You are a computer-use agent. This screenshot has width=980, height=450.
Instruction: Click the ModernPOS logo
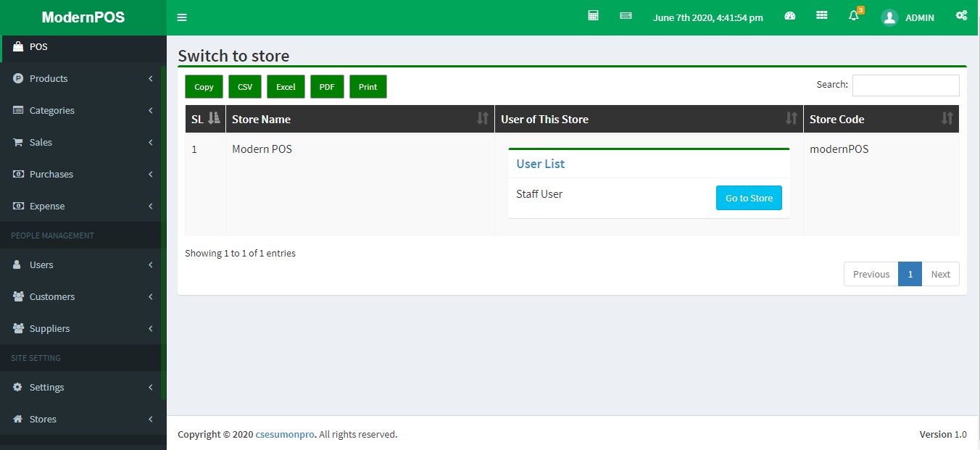pyautogui.click(x=83, y=17)
